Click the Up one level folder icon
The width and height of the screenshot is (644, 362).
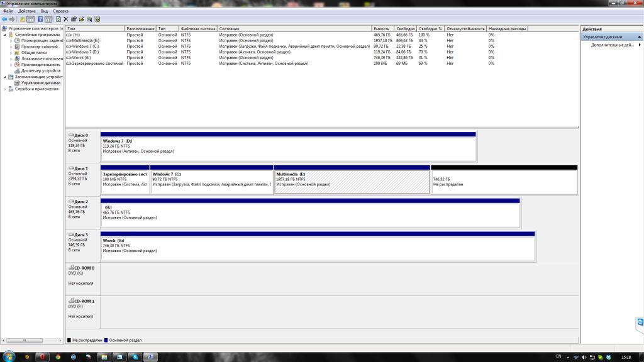point(23,19)
